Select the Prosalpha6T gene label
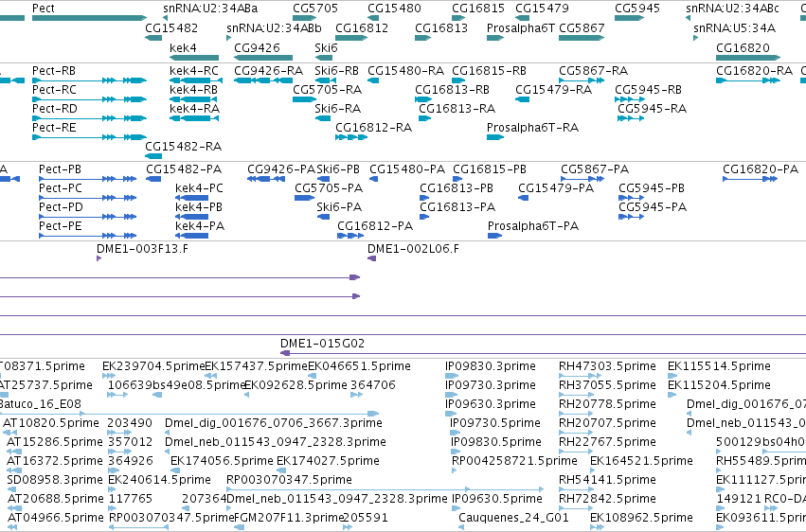This screenshot has height=532, width=806. (x=521, y=27)
